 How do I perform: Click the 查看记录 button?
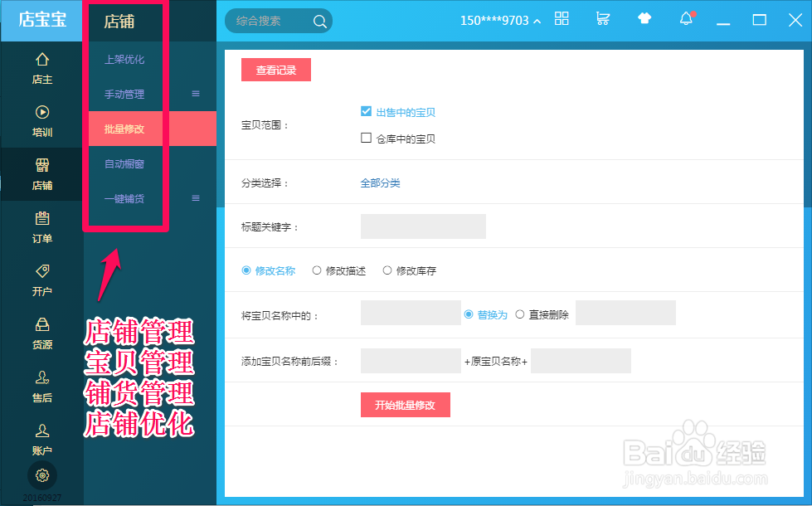coord(276,70)
